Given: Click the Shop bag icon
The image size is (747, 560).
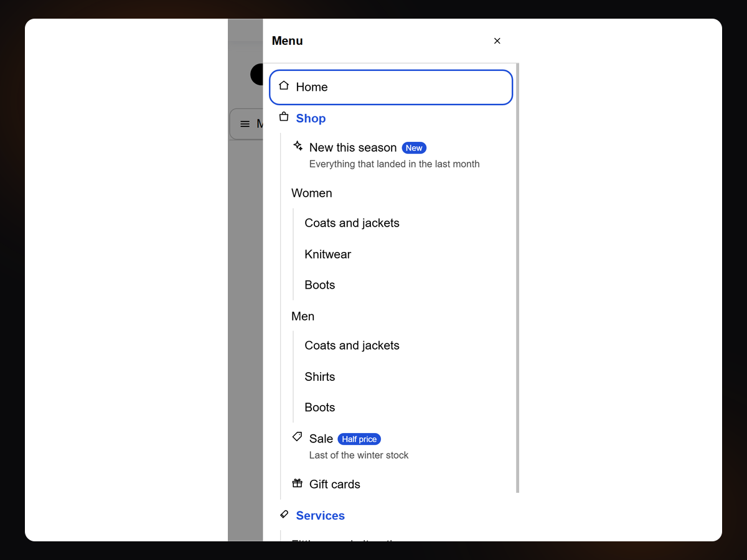Looking at the screenshot, I should coord(284,117).
